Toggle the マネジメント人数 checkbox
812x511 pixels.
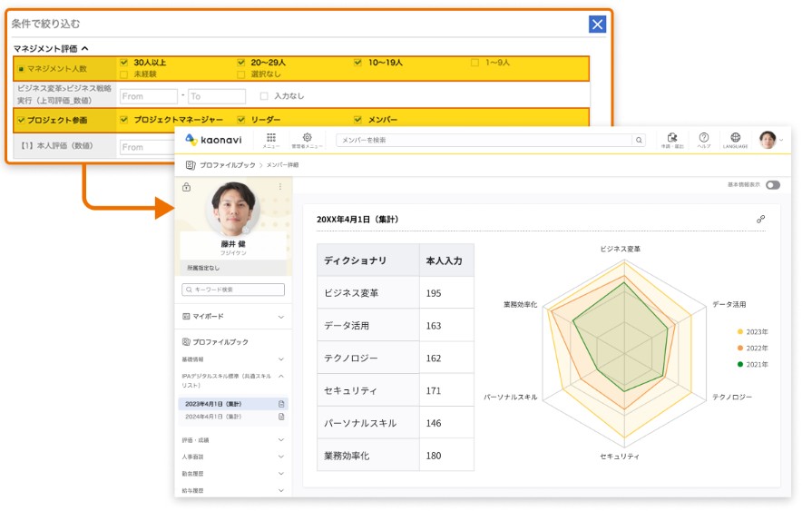tap(21, 69)
